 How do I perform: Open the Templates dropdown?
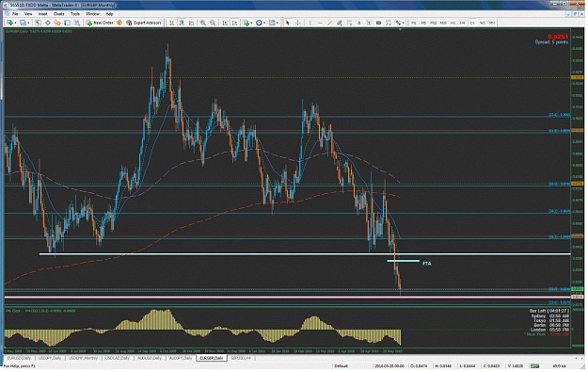pyautogui.click(x=274, y=23)
